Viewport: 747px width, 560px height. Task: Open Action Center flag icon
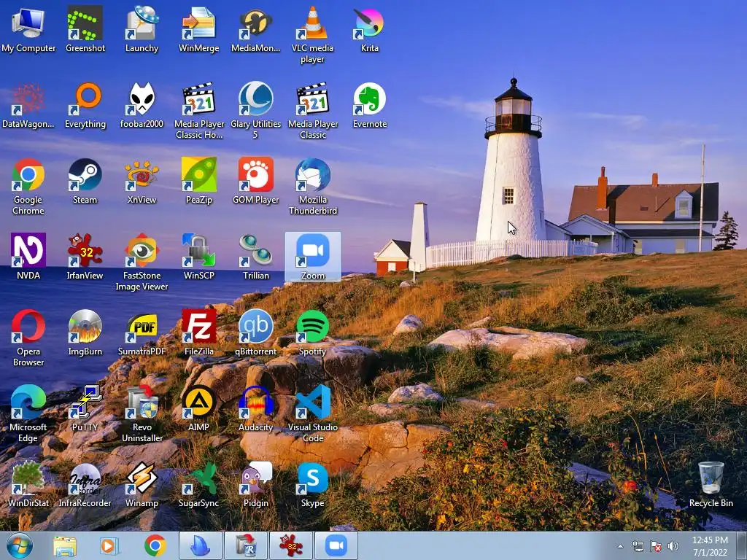[656, 547]
